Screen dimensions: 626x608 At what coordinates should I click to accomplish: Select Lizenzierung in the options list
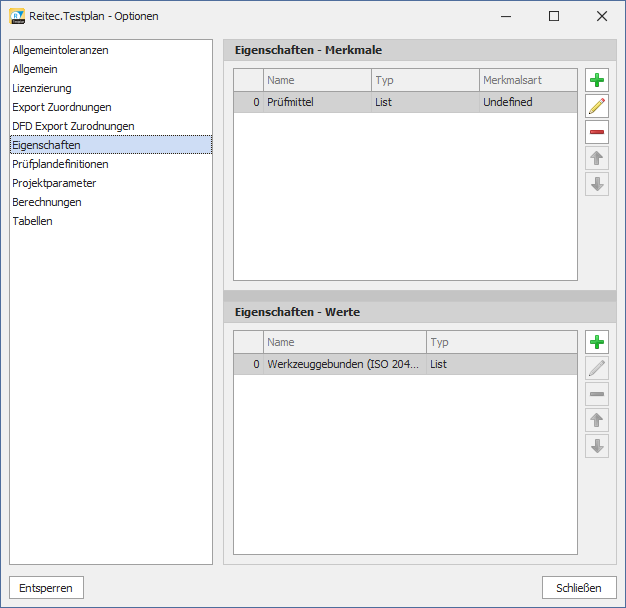pyautogui.click(x=42, y=88)
